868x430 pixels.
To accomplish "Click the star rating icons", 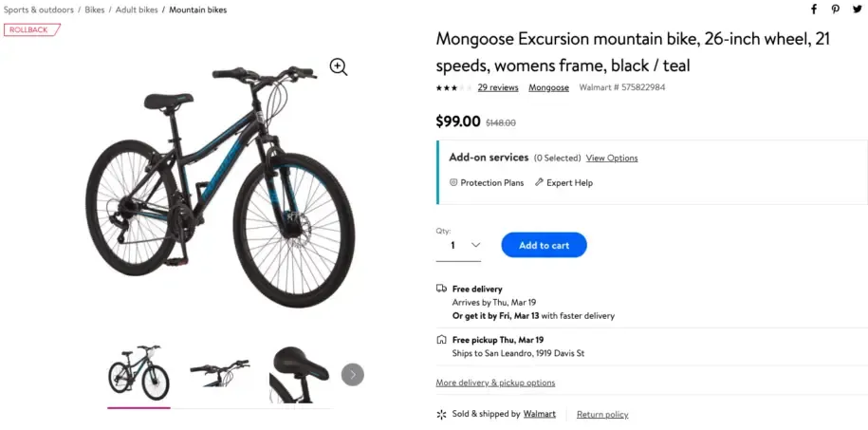I will tap(452, 88).
